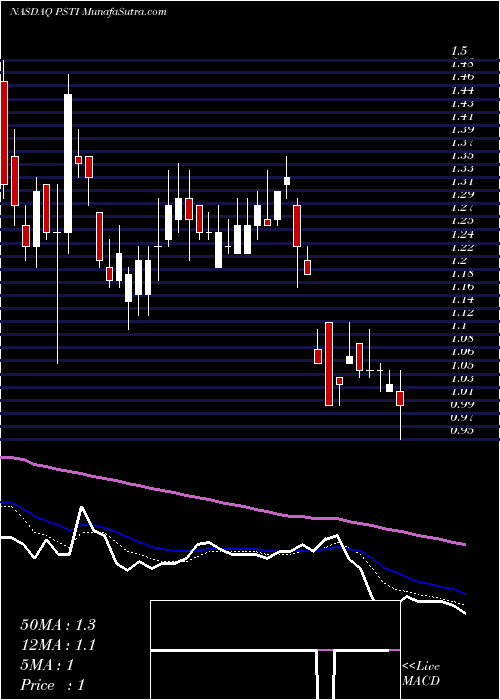Viewport: 500px width, 700px height.
Task: Select the 1.05 price label
Action: coord(463,366)
